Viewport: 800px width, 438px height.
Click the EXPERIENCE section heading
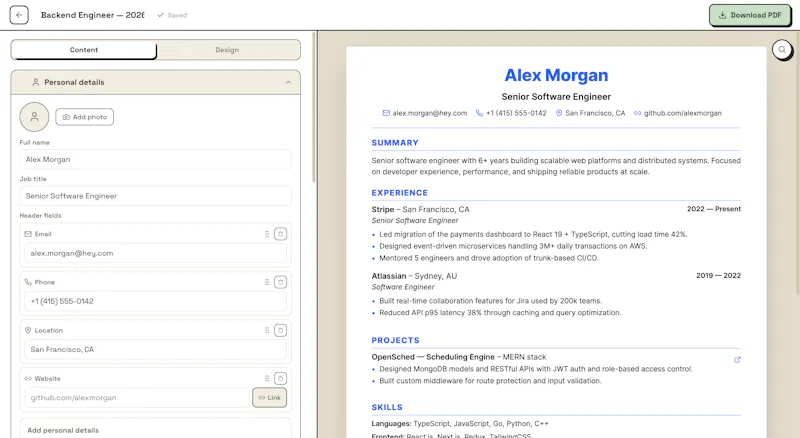[399, 193]
